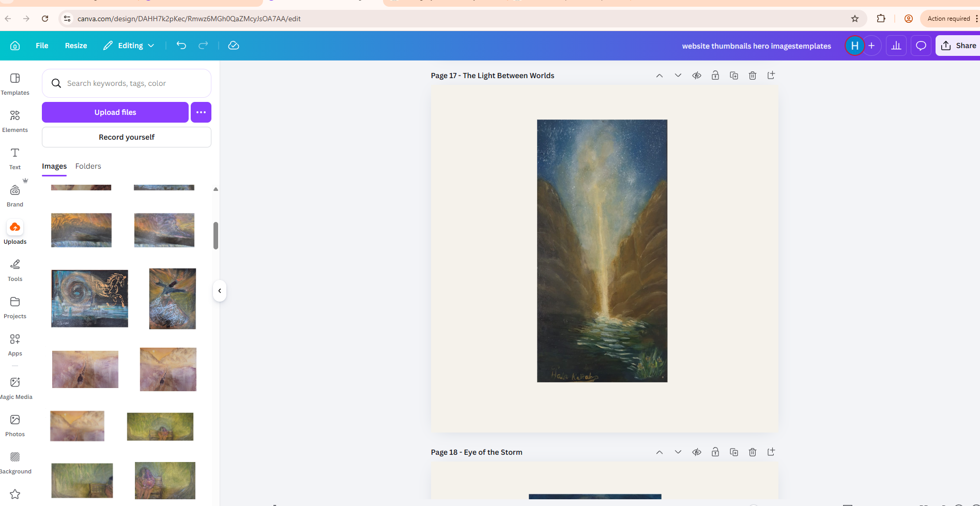
Task: Open the Brand sidebar panel
Action: pos(15,196)
